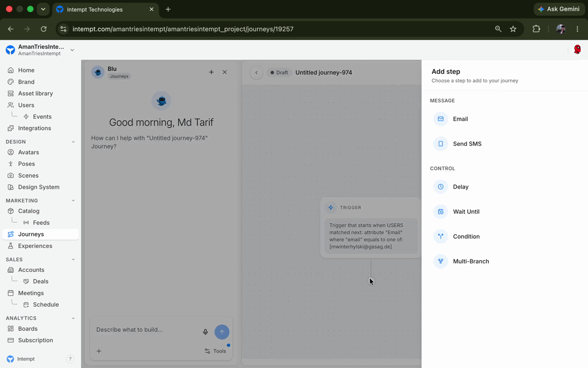Click the Ask Gemini button
588x368 pixels.
559,9
